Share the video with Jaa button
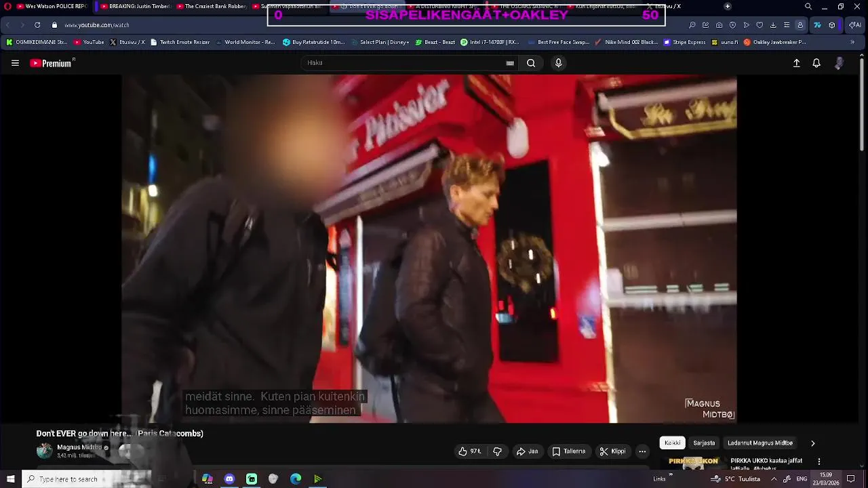Screen dimensions: 868x488 tap(527, 451)
